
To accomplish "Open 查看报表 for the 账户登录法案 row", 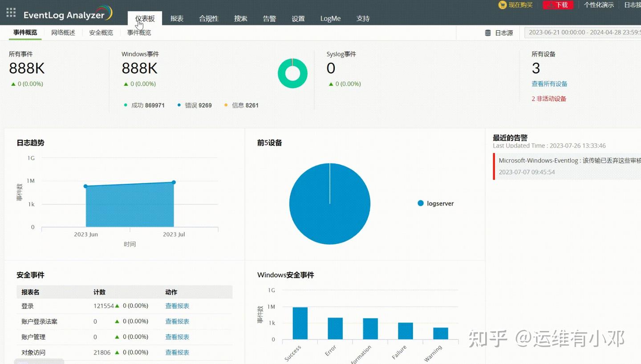I will tap(177, 321).
